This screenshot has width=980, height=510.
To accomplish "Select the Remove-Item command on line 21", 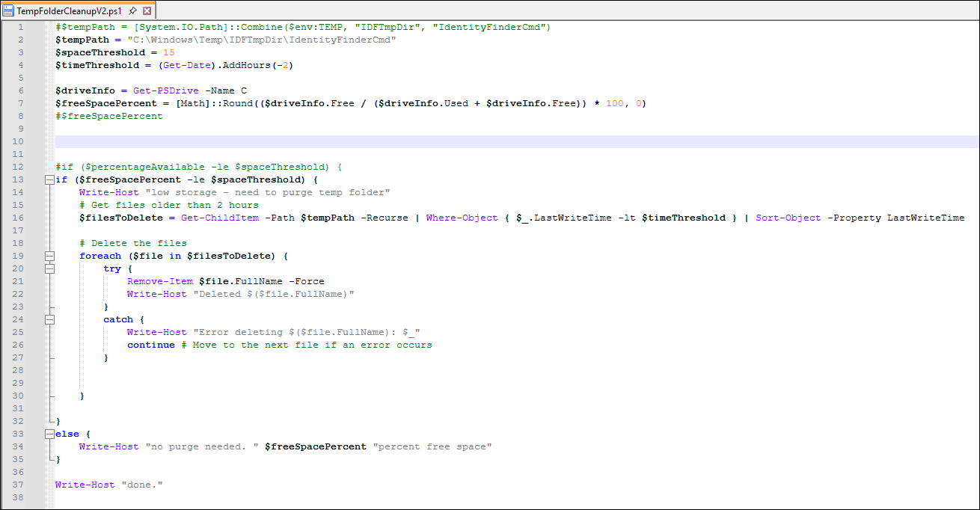I will [x=160, y=281].
